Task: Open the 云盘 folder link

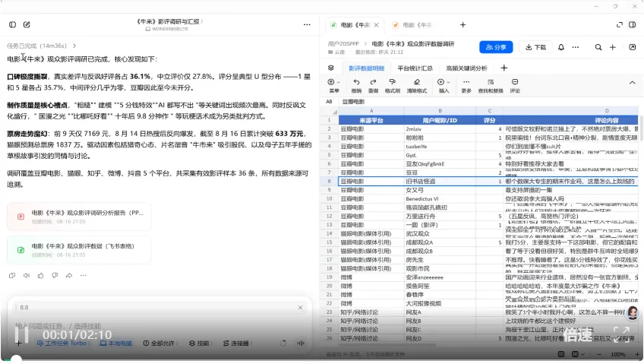Action: [336, 52]
